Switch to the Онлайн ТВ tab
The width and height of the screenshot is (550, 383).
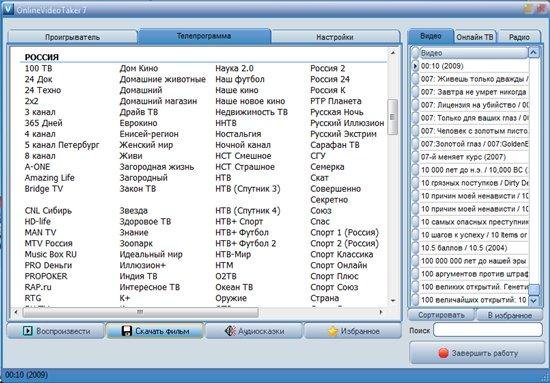coord(475,37)
